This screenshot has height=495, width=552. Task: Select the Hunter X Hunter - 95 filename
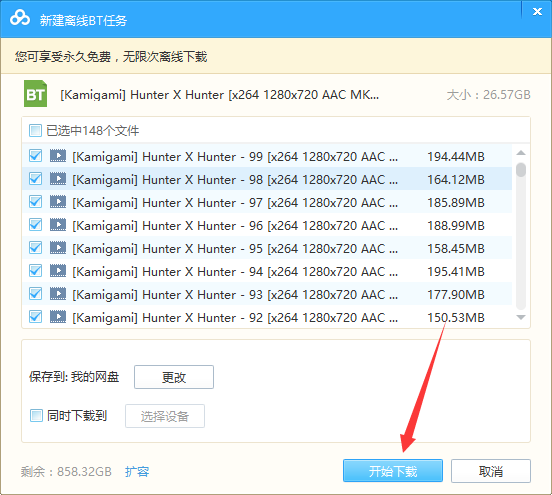tap(235, 249)
